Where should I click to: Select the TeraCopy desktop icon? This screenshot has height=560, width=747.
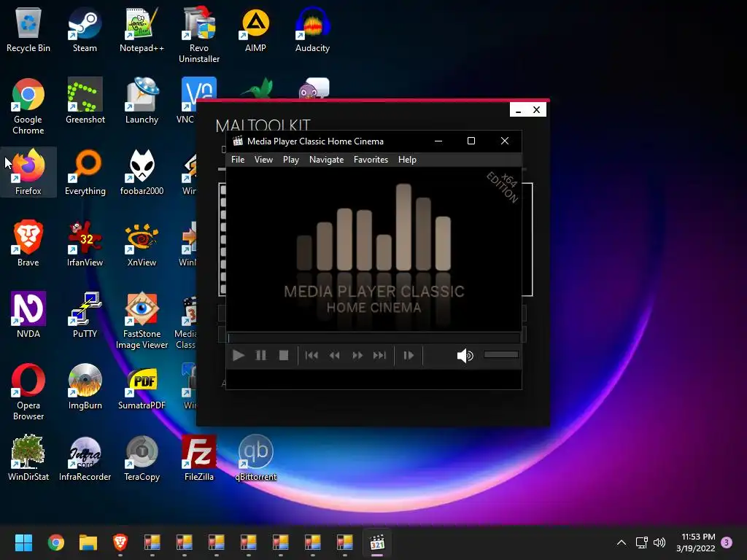142,458
